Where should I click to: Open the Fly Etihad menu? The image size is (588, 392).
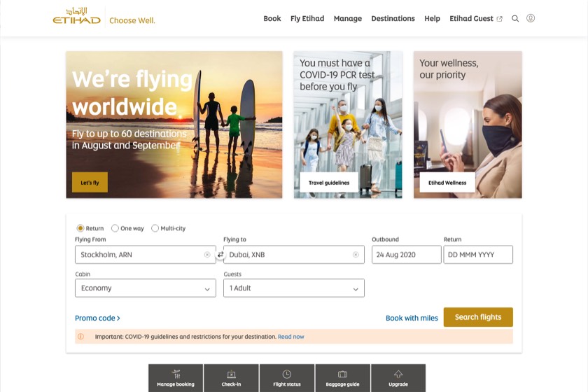(x=307, y=18)
